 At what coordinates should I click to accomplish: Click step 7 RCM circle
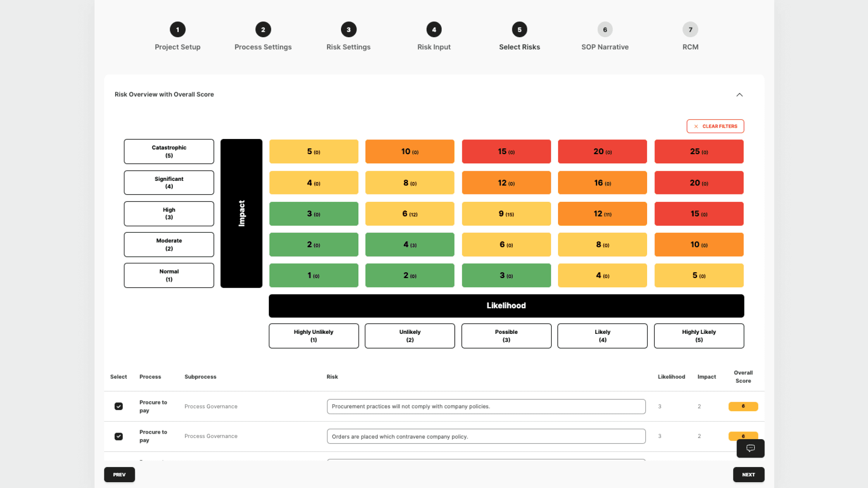coord(690,29)
